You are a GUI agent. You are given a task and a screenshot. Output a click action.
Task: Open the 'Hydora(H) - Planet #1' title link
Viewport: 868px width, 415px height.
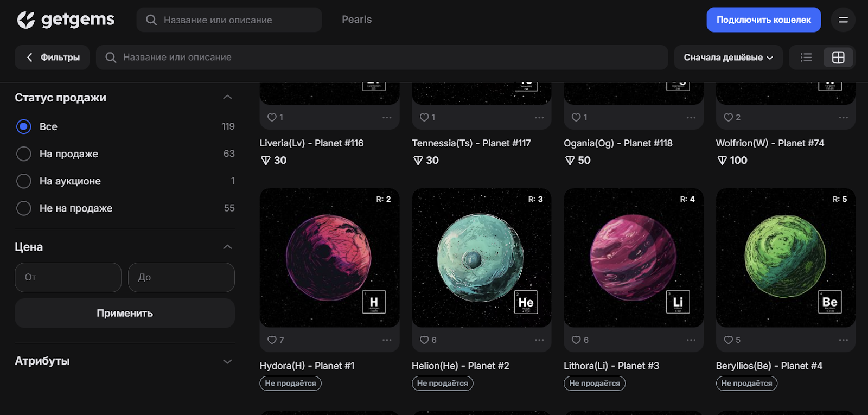point(307,366)
